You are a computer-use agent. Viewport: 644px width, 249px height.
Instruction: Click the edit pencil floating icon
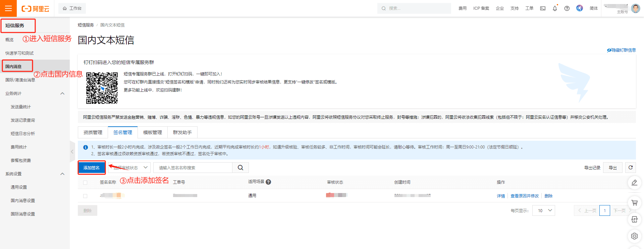634,183
